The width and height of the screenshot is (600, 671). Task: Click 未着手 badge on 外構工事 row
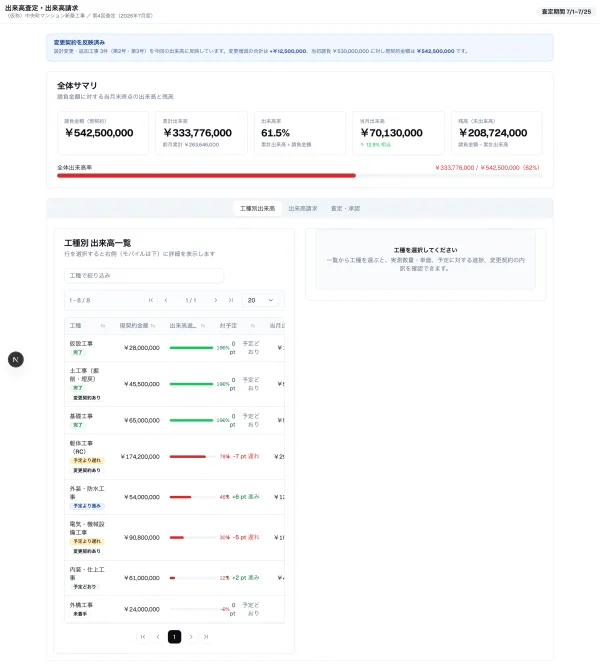click(80, 614)
